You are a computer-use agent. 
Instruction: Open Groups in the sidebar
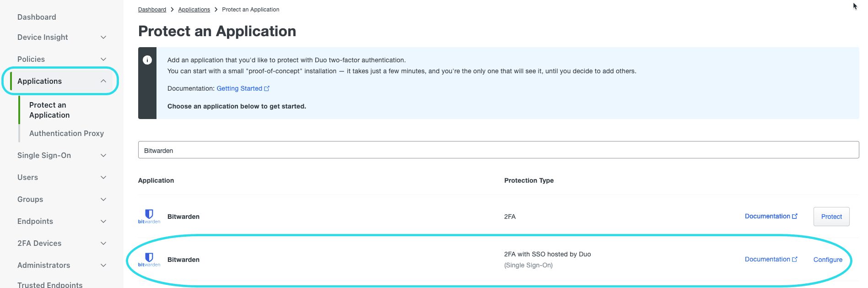[x=30, y=199]
